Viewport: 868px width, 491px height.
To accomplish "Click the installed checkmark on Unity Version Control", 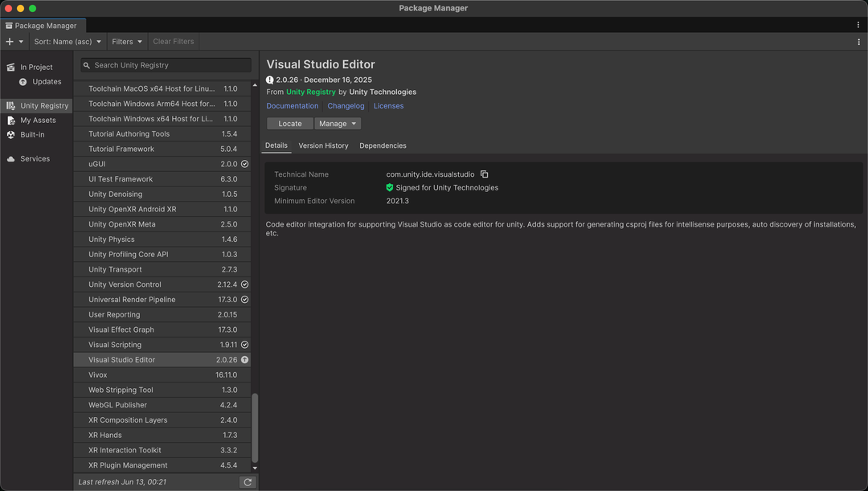I will [x=244, y=284].
